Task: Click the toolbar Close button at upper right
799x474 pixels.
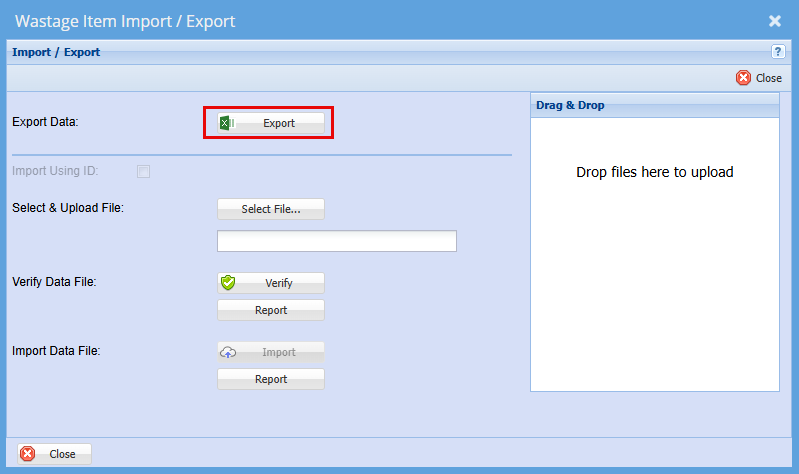Action: point(759,78)
